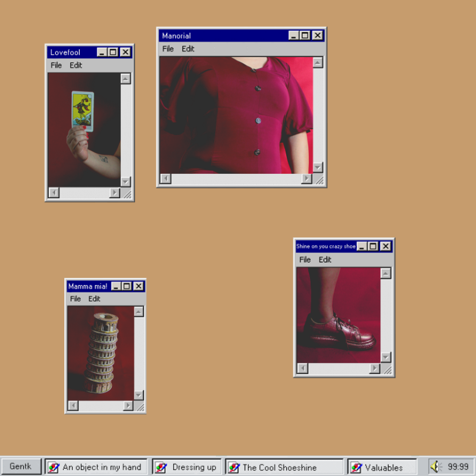Click the scroll left arrow in Manorial window
The image size is (476, 476).
click(x=165, y=178)
